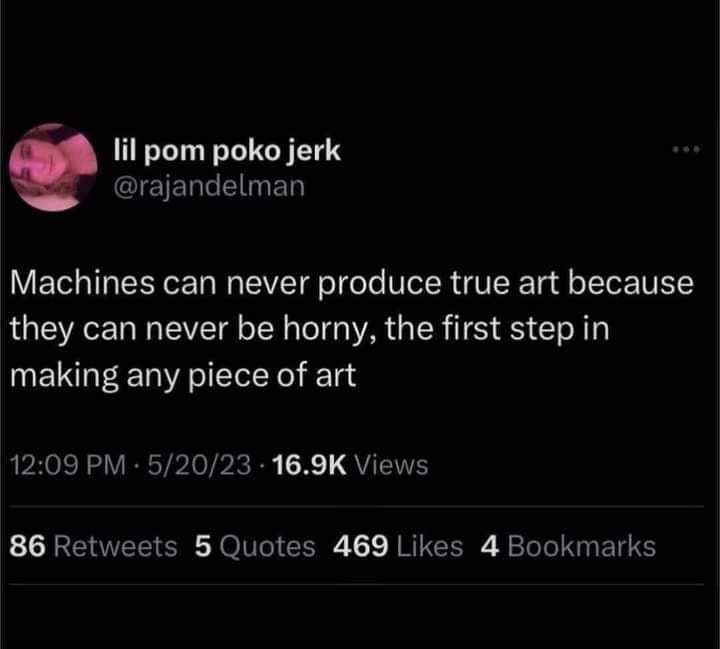Open the lil pom poko jerk profile name
This screenshot has height=649, width=720.
226,151
